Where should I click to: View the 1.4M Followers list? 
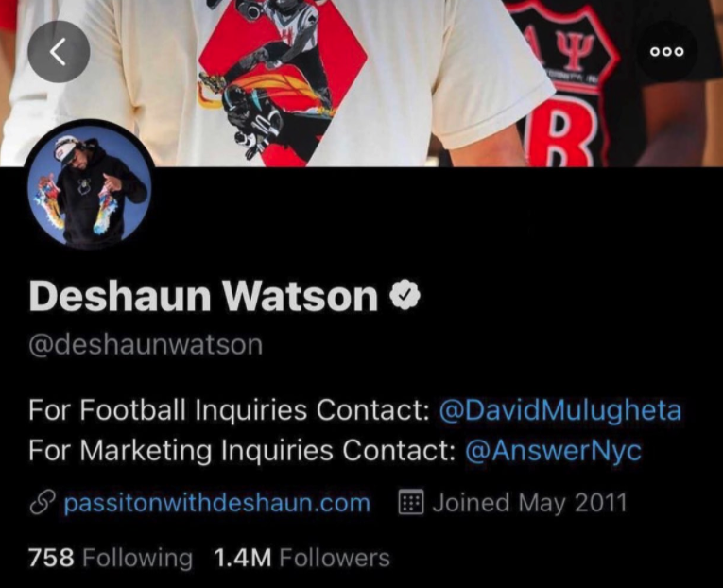pyautogui.click(x=301, y=557)
